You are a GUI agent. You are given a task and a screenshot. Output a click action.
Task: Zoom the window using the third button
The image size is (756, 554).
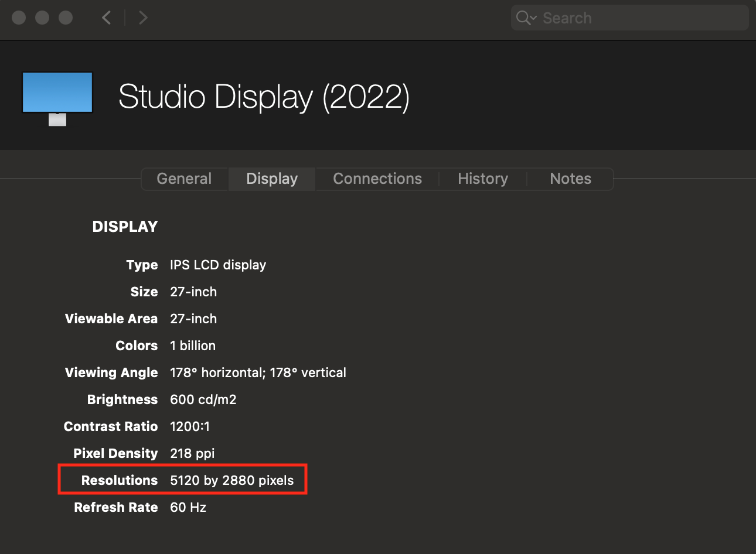[66, 18]
